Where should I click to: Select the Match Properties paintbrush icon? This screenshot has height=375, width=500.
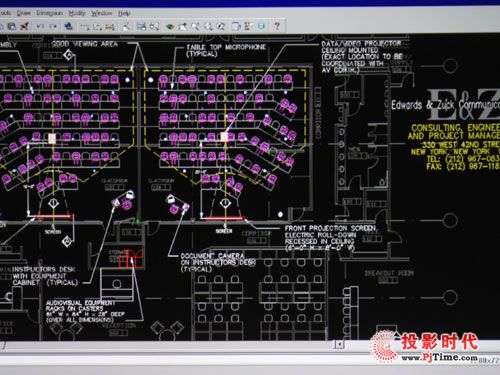[24, 26]
